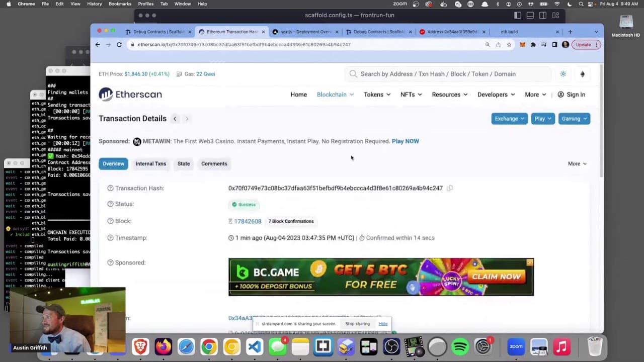Image resolution: width=644 pixels, height=362 pixels.
Task: Share this page from the address bar
Action: point(498,45)
